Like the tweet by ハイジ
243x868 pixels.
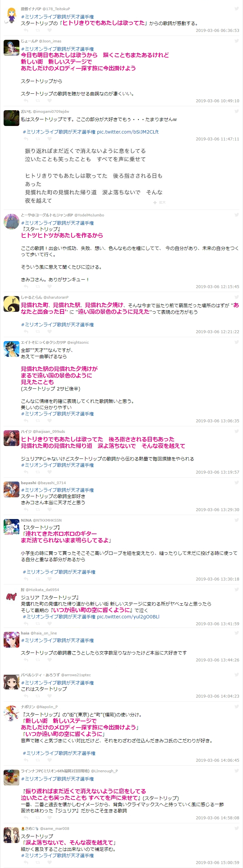[50, 472]
